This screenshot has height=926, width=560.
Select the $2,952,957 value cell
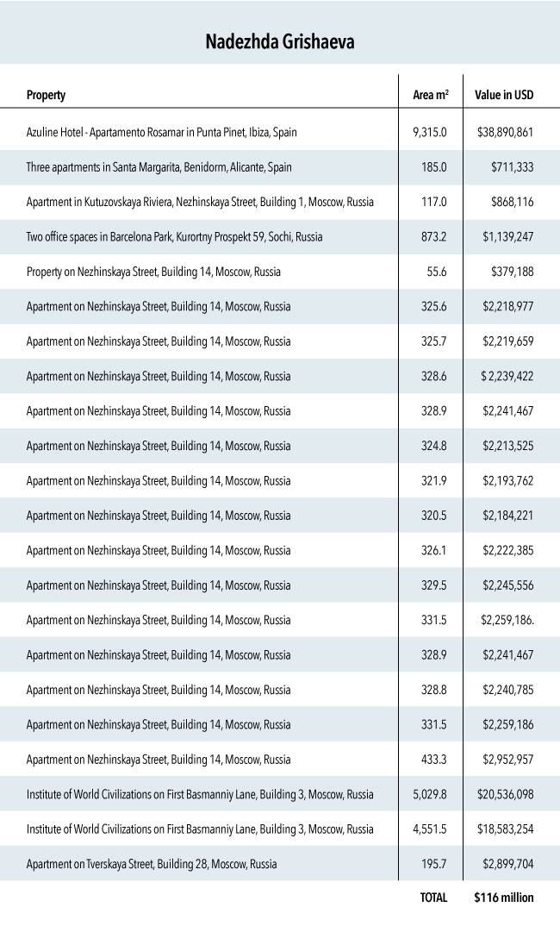coord(507,760)
